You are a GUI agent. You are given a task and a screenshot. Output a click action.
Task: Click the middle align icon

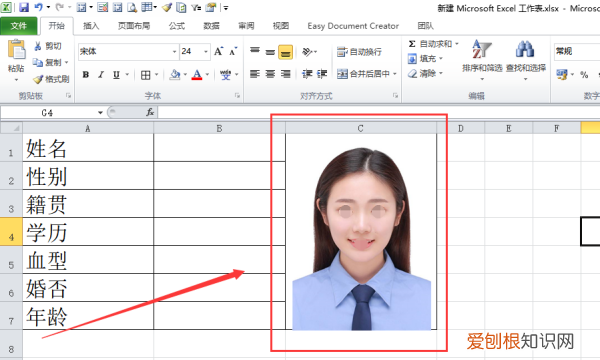click(270, 51)
